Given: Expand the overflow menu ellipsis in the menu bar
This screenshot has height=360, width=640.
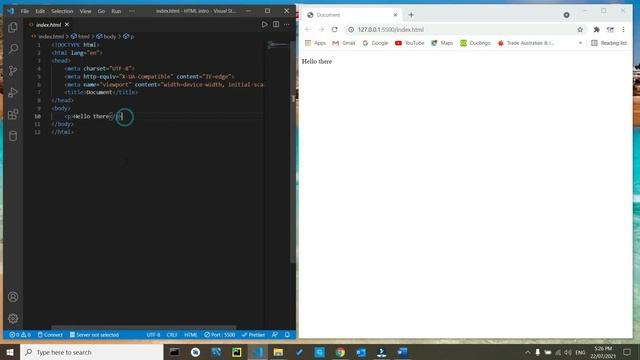Looking at the screenshot, I should (132, 11).
